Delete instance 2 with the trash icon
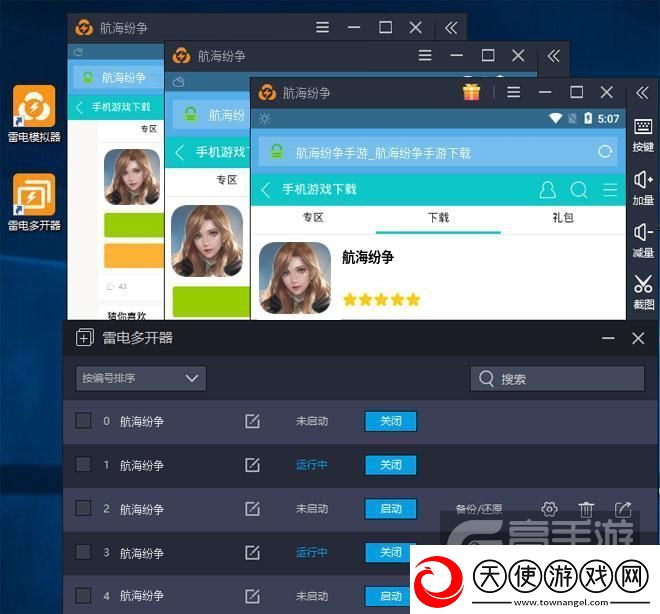 coord(585,509)
